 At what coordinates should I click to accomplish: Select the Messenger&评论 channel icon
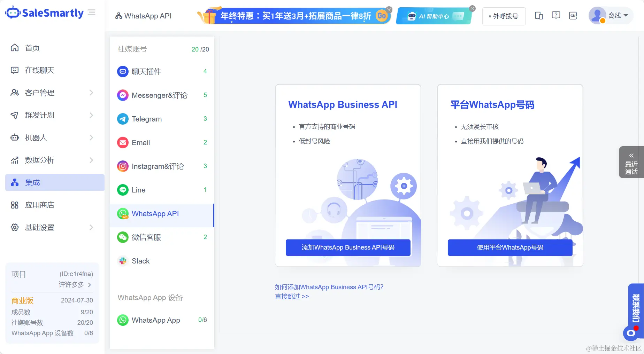[123, 95]
